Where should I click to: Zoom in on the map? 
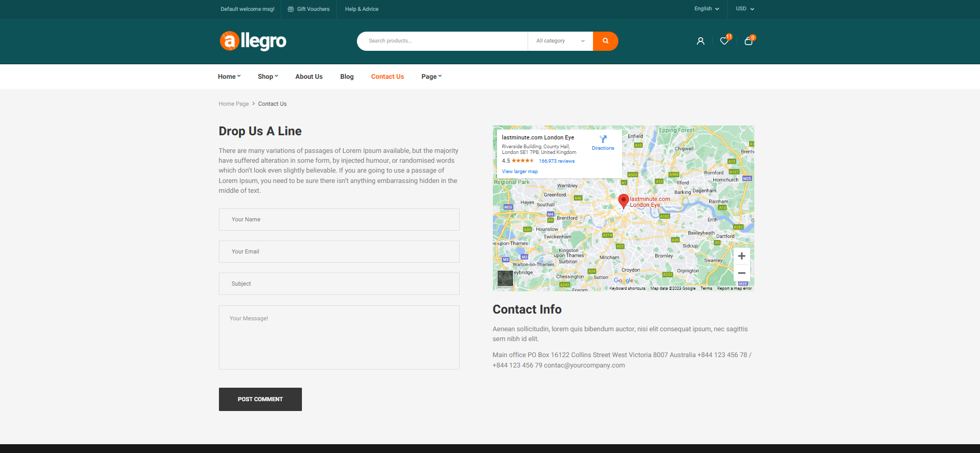tap(741, 256)
